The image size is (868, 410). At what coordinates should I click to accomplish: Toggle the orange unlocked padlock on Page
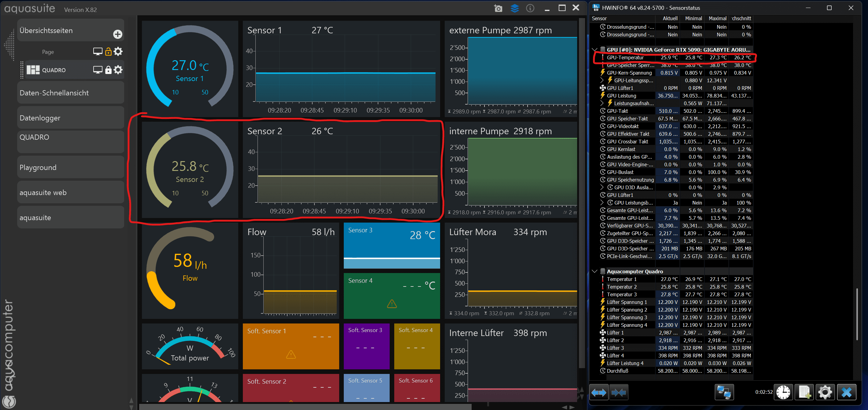point(108,52)
